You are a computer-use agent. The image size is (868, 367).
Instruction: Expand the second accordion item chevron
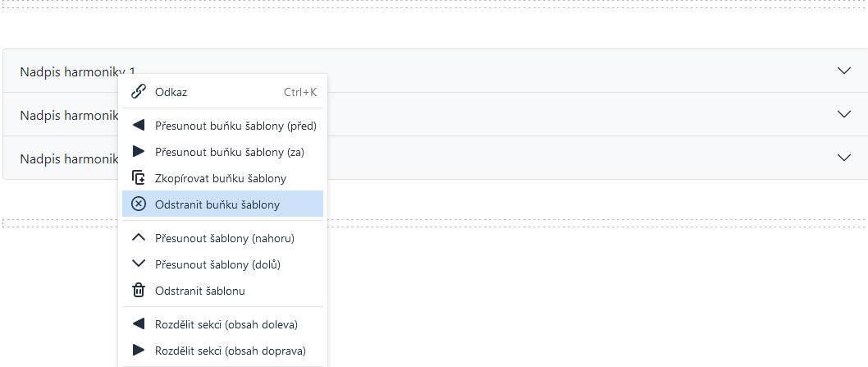point(844,114)
